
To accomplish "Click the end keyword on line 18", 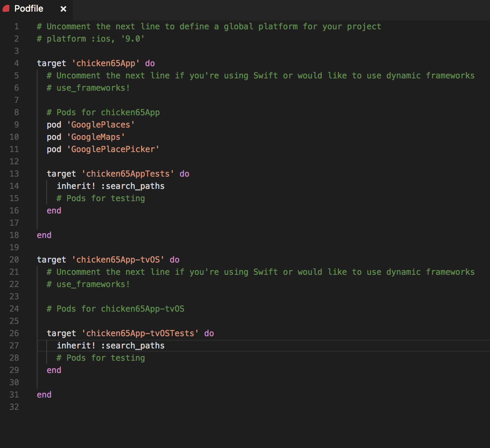I will pyautogui.click(x=44, y=235).
